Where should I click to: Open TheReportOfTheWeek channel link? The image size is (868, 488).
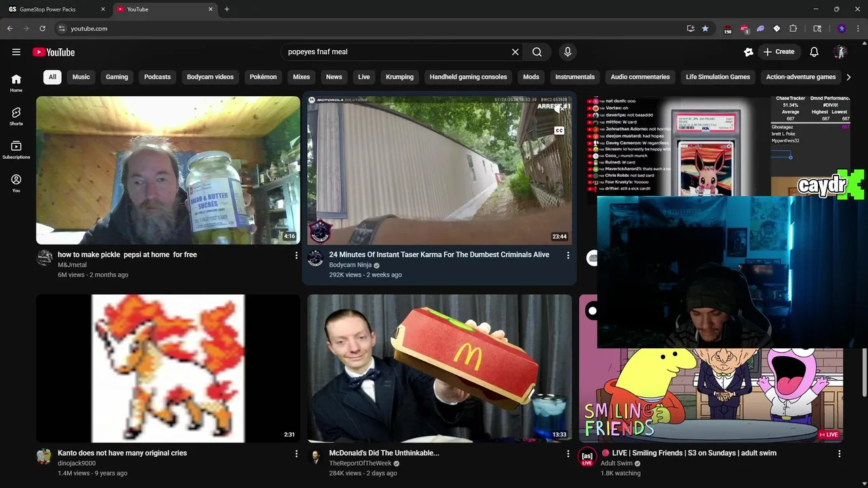360,464
